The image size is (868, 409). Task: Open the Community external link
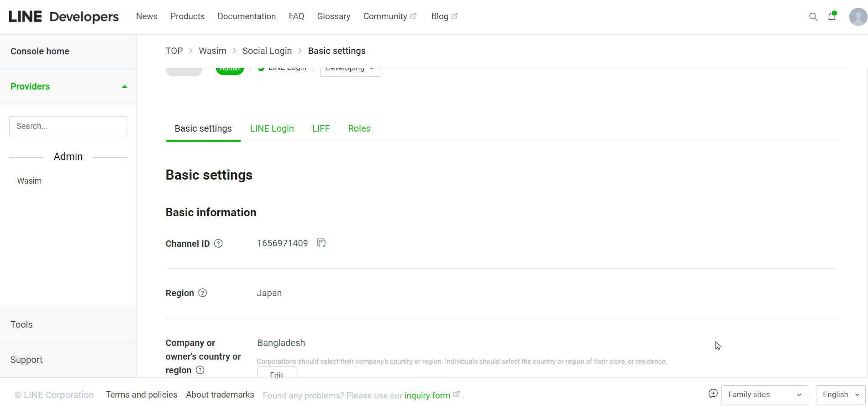[x=390, y=16]
